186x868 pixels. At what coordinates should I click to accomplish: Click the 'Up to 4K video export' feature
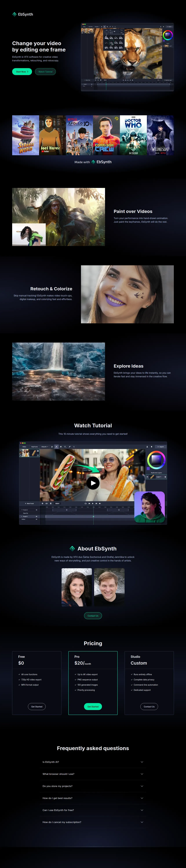87,674
